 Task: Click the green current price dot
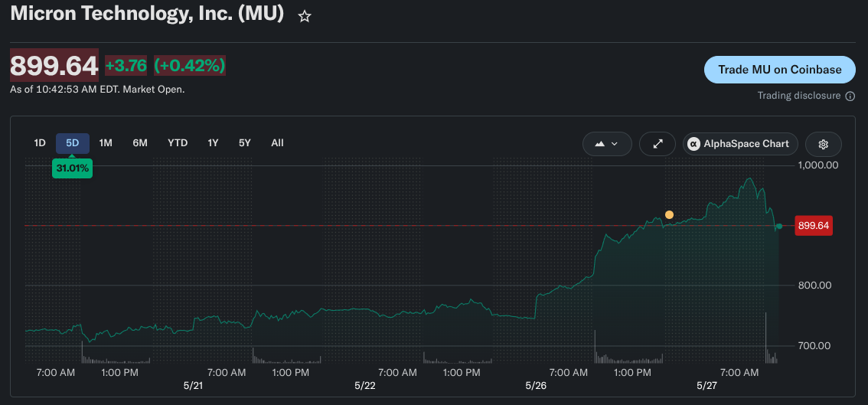coord(779,226)
